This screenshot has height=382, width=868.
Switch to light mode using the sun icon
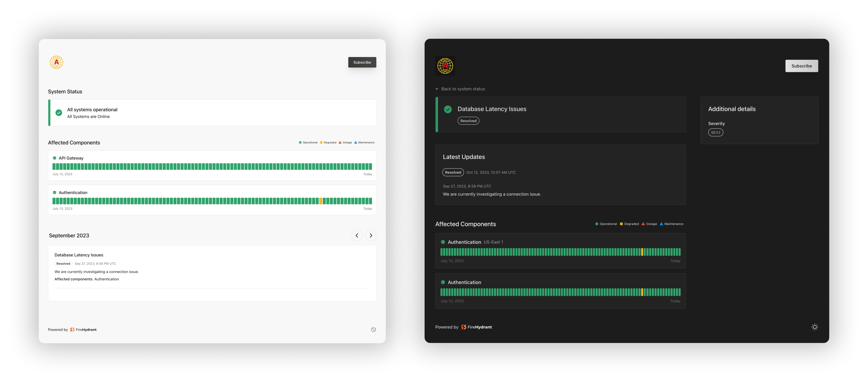pyautogui.click(x=815, y=327)
